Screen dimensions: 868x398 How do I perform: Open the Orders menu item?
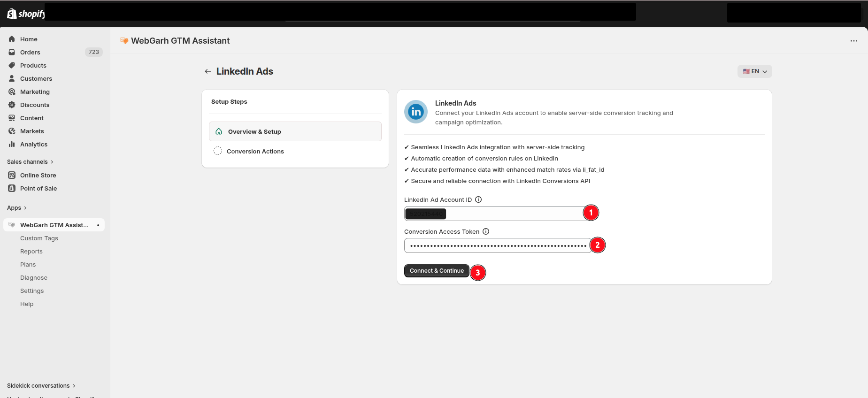click(x=55, y=52)
